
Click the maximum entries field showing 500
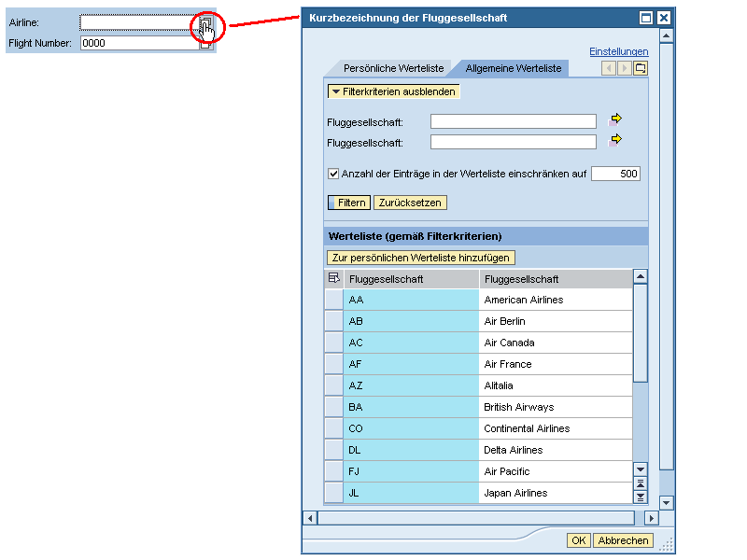pyautogui.click(x=615, y=174)
